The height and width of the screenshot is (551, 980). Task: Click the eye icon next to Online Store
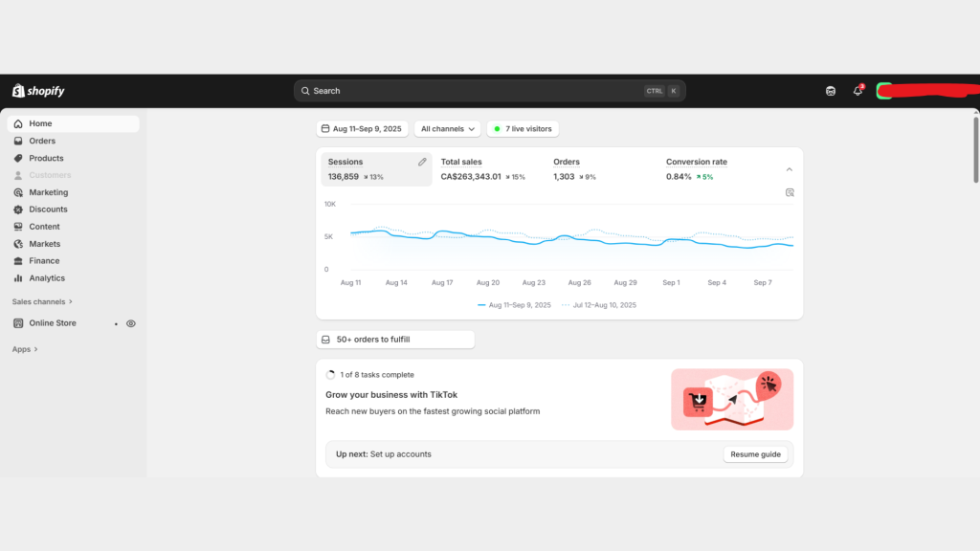click(131, 323)
